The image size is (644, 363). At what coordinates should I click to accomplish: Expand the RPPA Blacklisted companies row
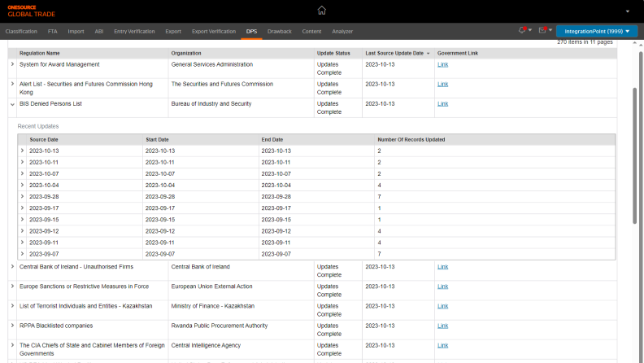click(x=12, y=326)
